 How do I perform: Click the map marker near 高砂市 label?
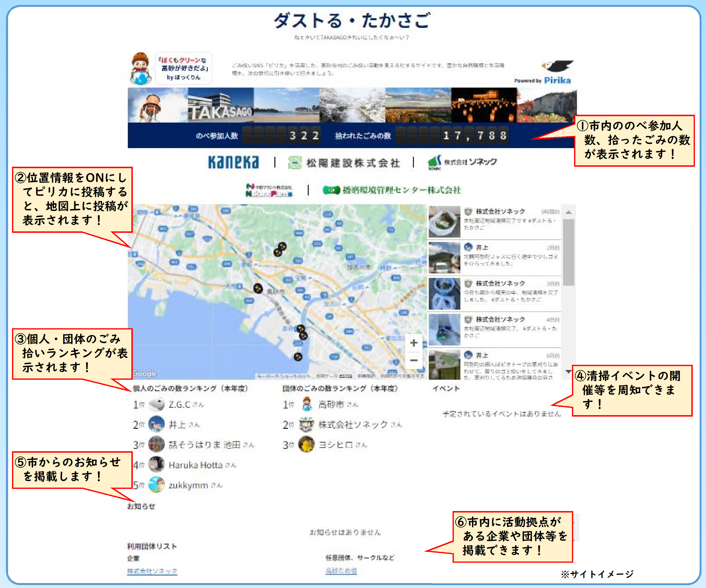258,288
